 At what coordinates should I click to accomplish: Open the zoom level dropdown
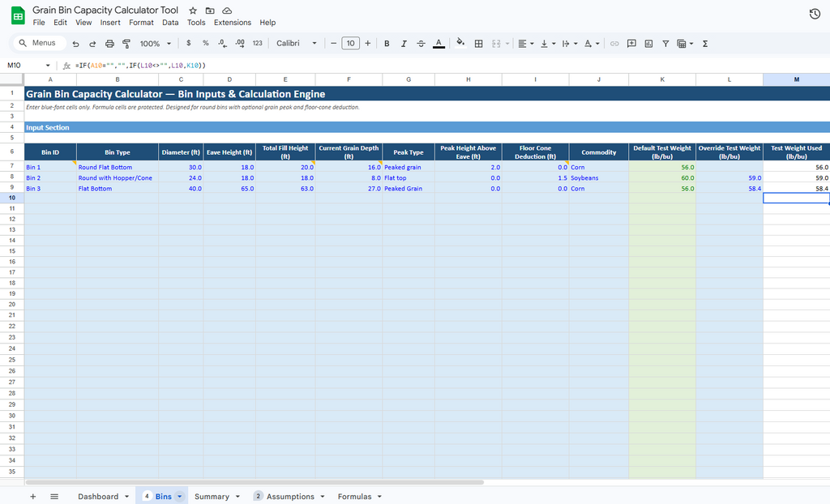tap(152, 43)
